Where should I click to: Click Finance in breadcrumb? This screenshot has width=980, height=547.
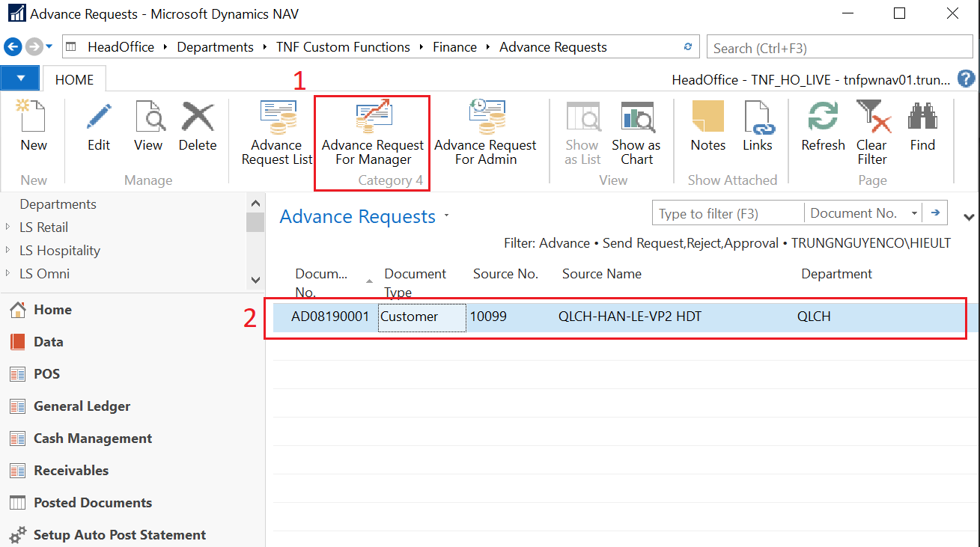pyautogui.click(x=454, y=47)
